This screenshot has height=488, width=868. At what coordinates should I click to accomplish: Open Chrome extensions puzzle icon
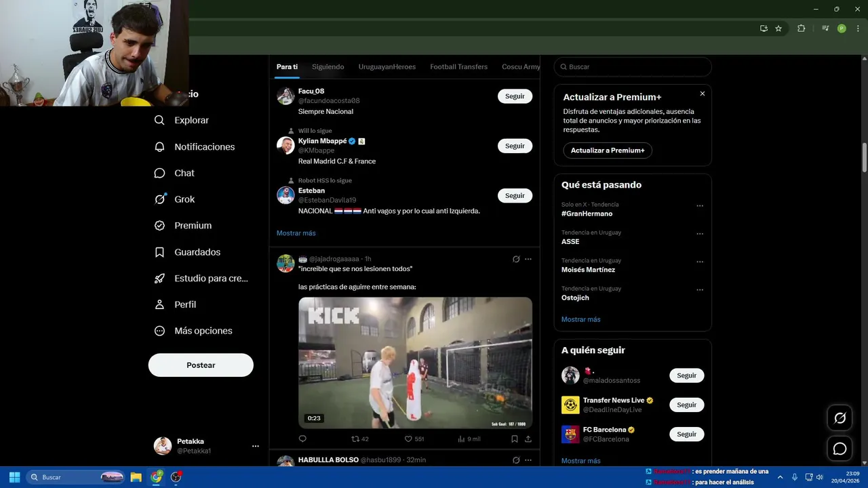[x=801, y=28]
